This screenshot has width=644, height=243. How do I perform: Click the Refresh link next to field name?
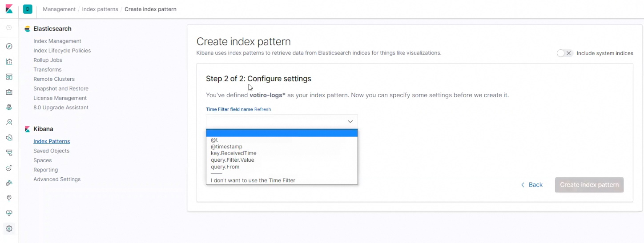click(262, 109)
